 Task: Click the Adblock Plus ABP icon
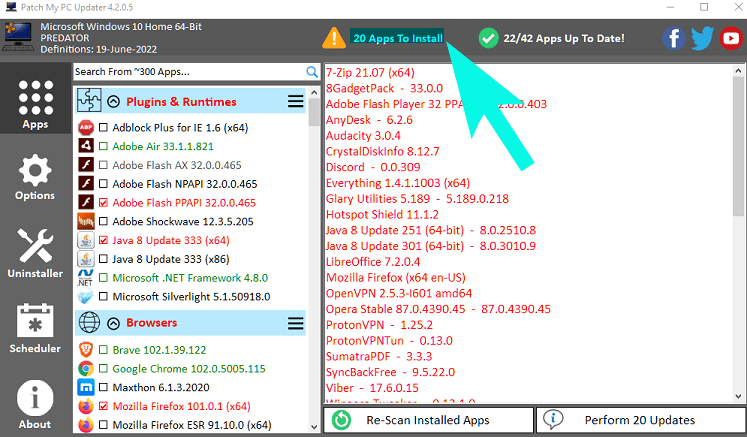tap(86, 128)
